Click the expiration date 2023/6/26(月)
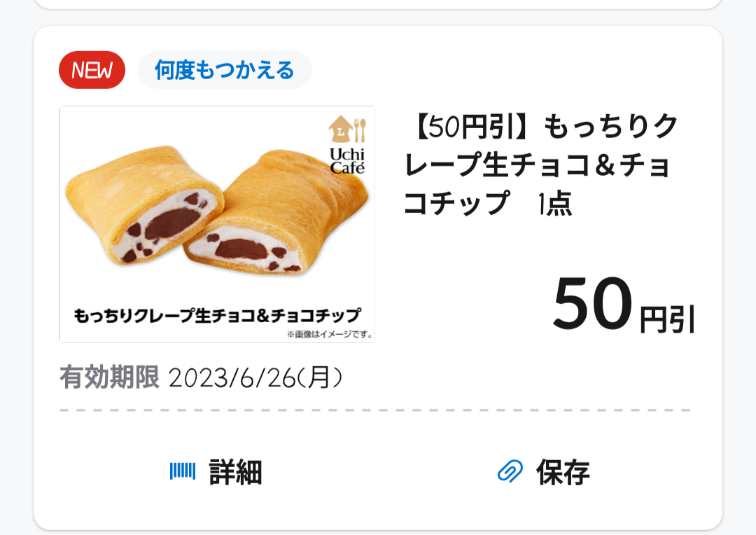This screenshot has width=756, height=535. click(255, 378)
